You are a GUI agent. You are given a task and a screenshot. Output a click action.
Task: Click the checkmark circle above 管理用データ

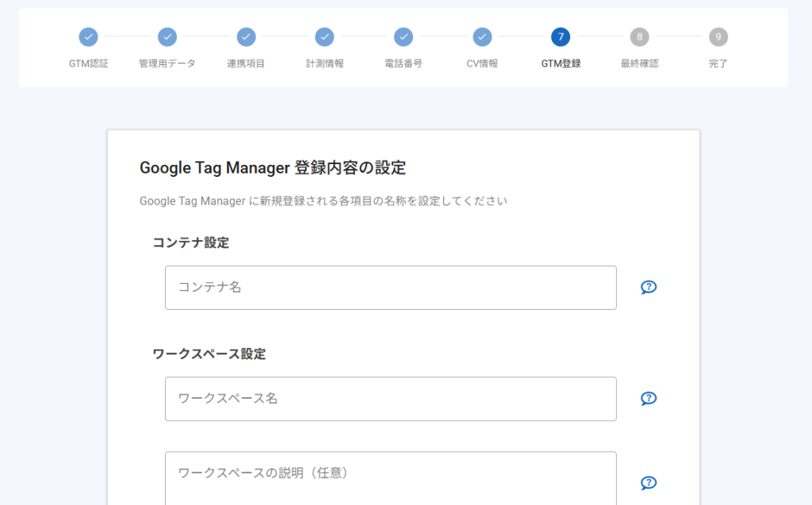point(167,36)
